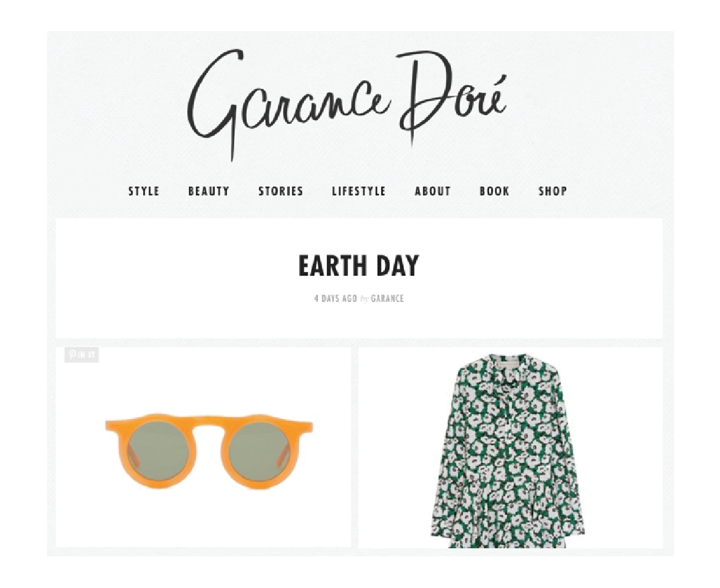Click the italic 'by' text before the author
This screenshot has width=720, height=588.
[x=364, y=299]
